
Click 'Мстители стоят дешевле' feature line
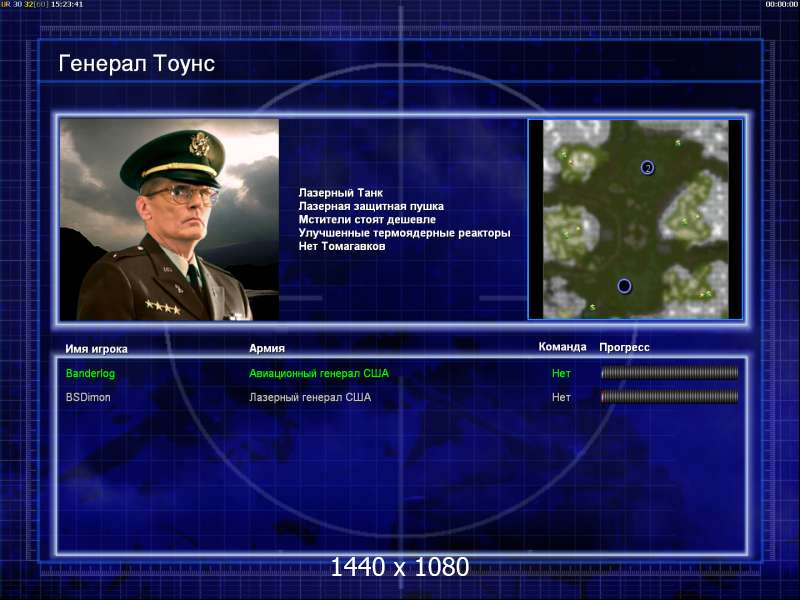[x=367, y=219]
